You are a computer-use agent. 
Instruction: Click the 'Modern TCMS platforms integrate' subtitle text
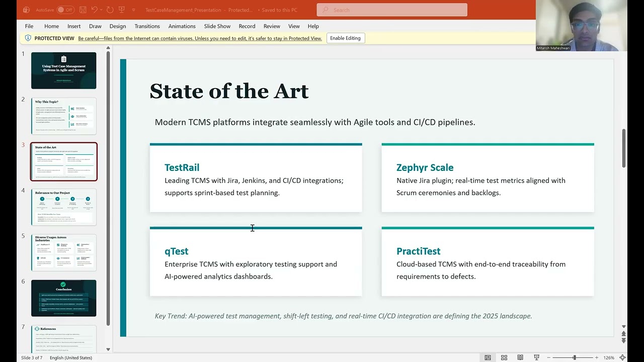[315, 122]
